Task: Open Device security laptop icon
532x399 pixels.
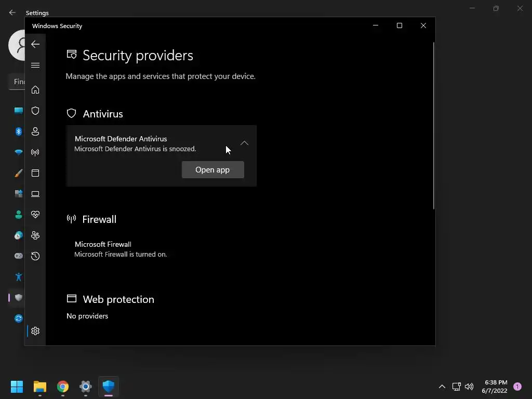Action: (35, 194)
